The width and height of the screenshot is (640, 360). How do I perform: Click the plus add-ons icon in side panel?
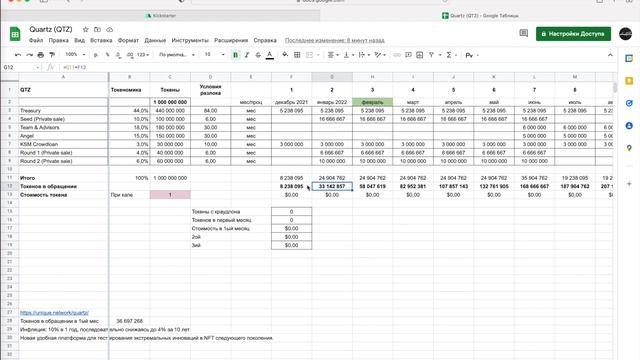[629, 184]
